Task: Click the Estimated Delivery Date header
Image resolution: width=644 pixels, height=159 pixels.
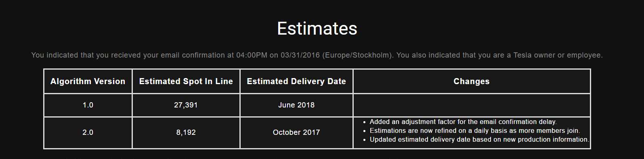Action: pyautogui.click(x=296, y=81)
